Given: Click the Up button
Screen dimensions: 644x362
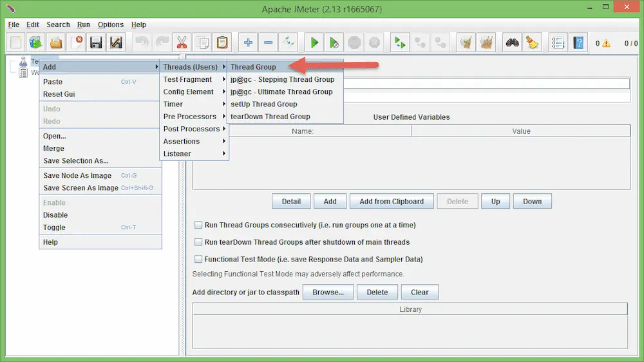Looking at the screenshot, I should click(495, 202).
